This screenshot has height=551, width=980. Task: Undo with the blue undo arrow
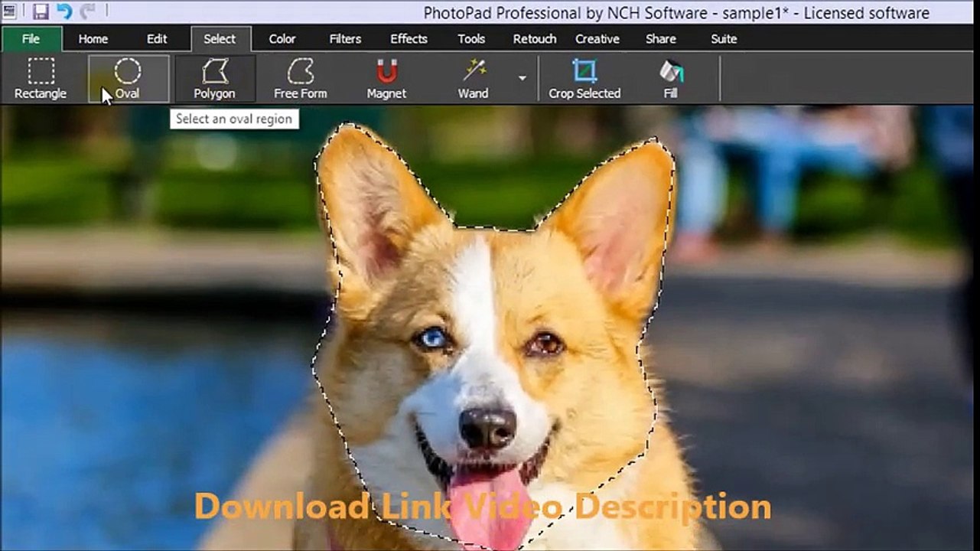pos(64,11)
